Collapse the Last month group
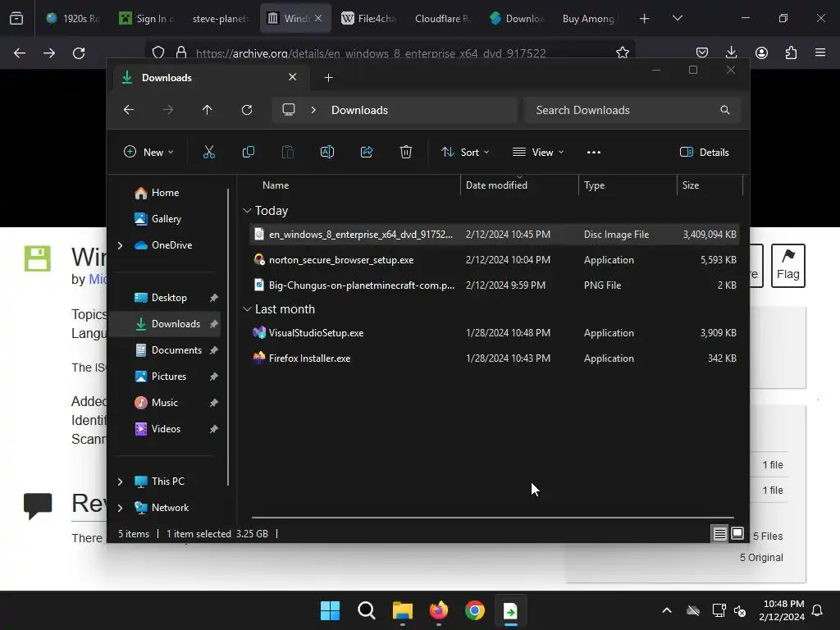 [247, 309]
